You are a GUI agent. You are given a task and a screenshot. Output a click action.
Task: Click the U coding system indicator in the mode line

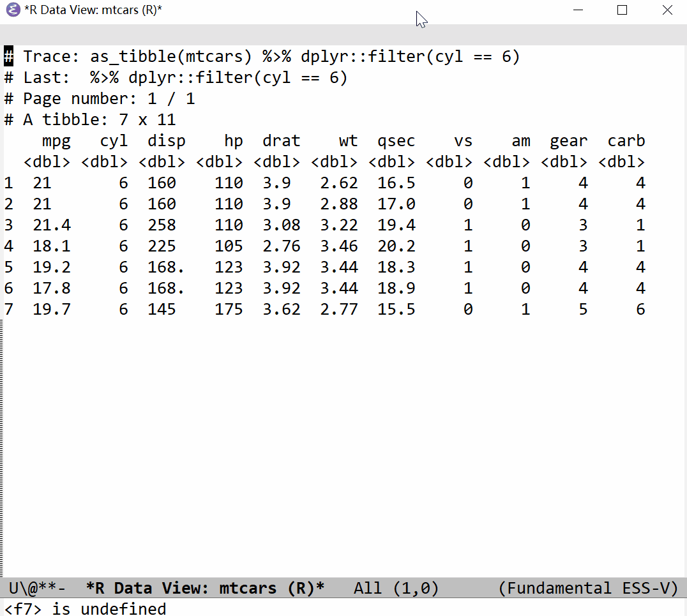pos(13,588)
